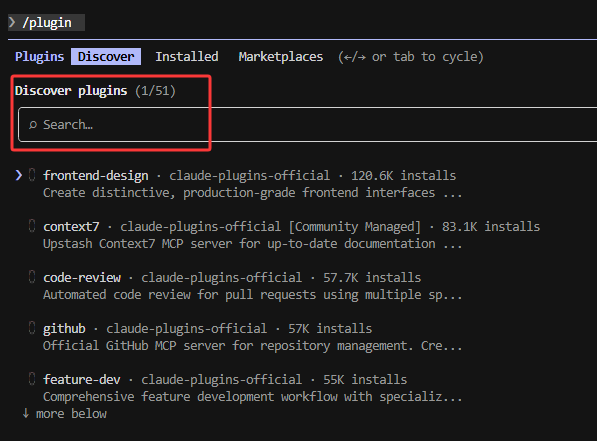Click the '57K installs' count

pos(330,329)
